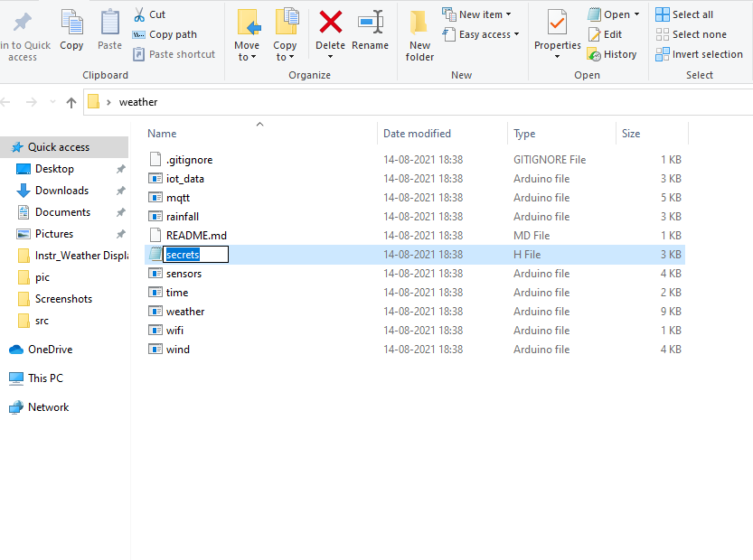
Task: Select the README.md file
Action: 195,236
